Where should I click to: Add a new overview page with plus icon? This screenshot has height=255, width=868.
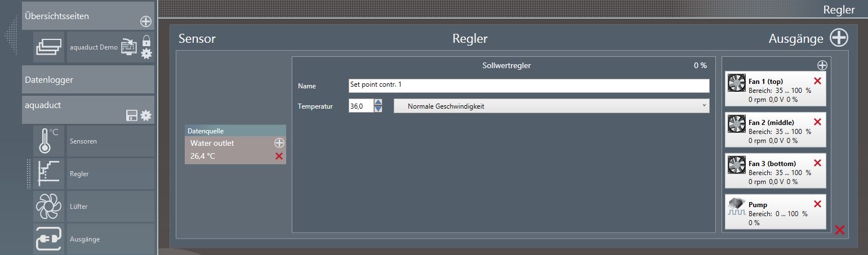(x=146, y=22)
